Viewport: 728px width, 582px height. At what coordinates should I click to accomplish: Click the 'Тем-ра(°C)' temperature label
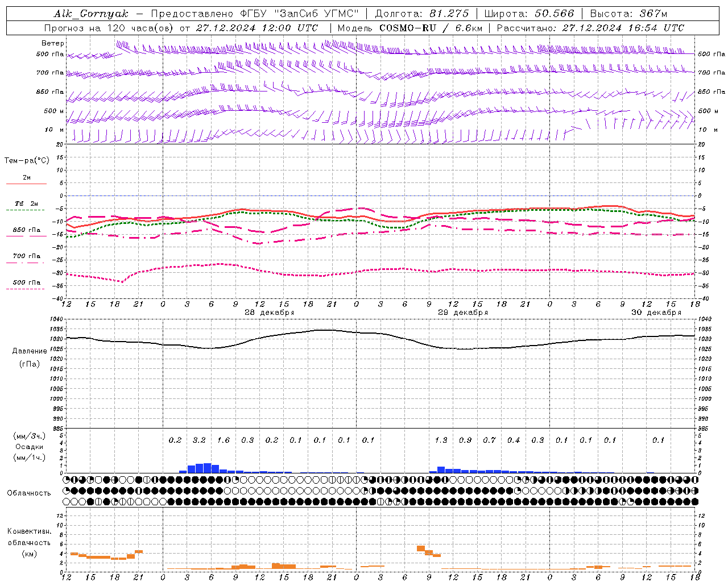(x=27, y=161)
